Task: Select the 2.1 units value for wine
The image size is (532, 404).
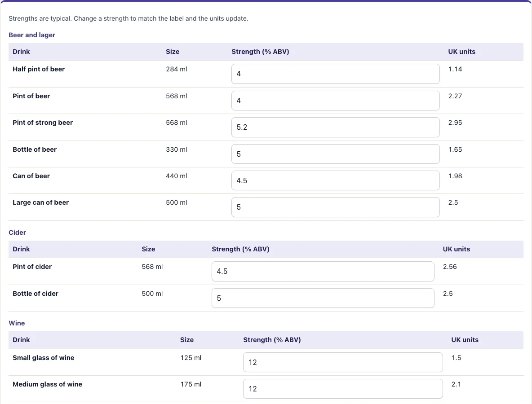Action: [x=456, y=384]
